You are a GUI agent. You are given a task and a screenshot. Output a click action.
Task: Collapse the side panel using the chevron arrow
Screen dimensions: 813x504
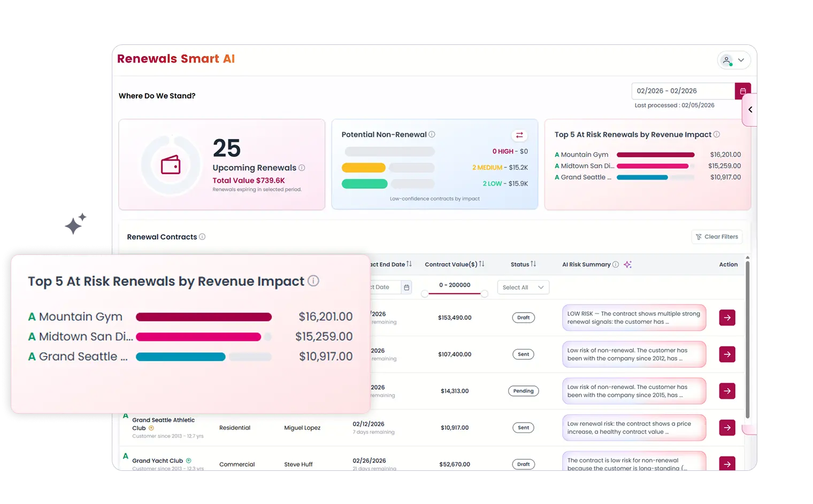[750, 110]
